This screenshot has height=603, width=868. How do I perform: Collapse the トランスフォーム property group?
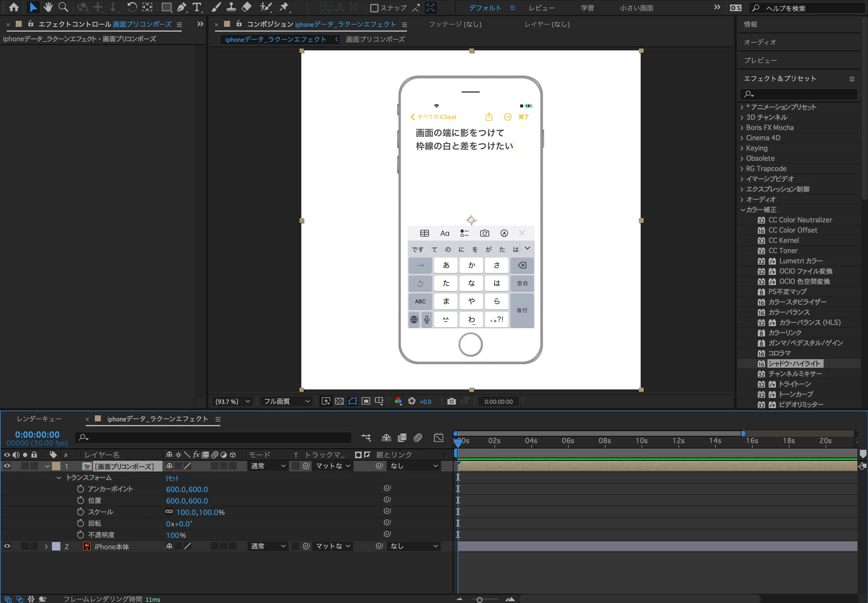pos(59,478)
